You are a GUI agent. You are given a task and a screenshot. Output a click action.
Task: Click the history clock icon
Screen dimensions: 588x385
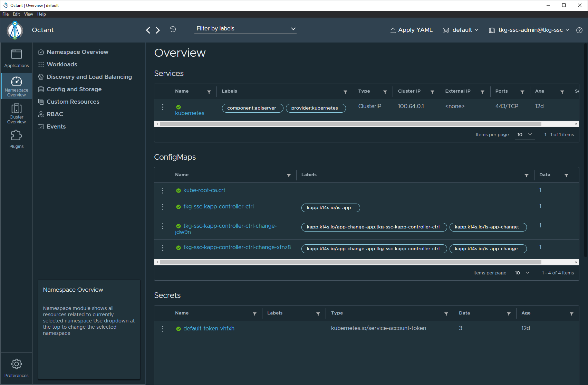tap(173, 29)
